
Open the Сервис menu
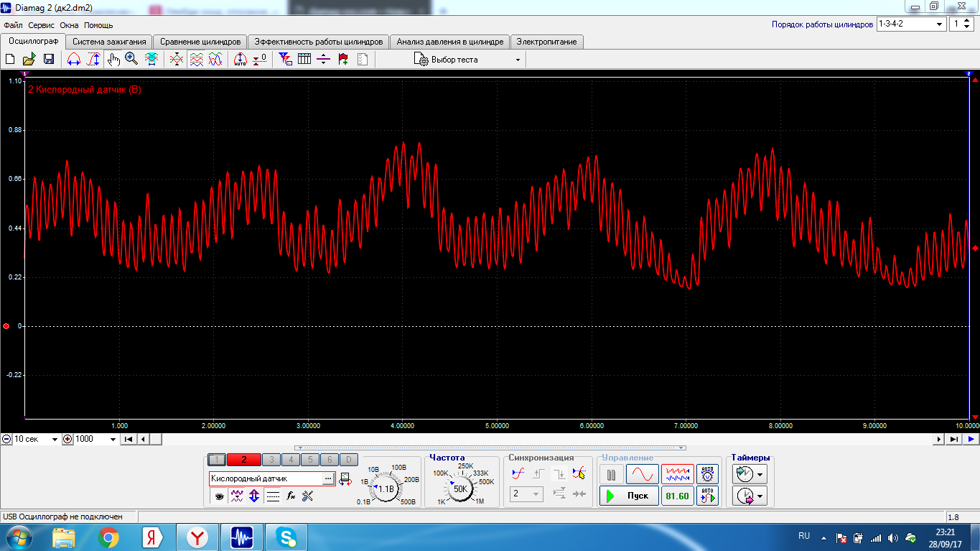click(42, 25)
